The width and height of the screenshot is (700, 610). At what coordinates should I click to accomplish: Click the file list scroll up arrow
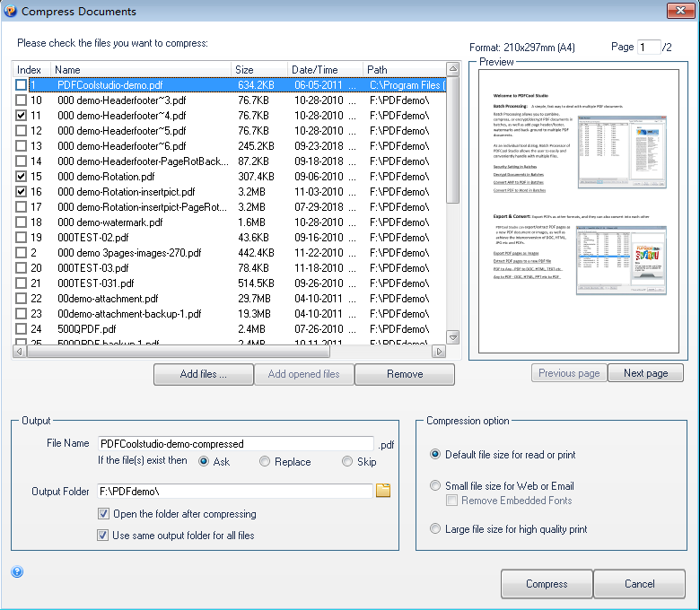point(452,69)
